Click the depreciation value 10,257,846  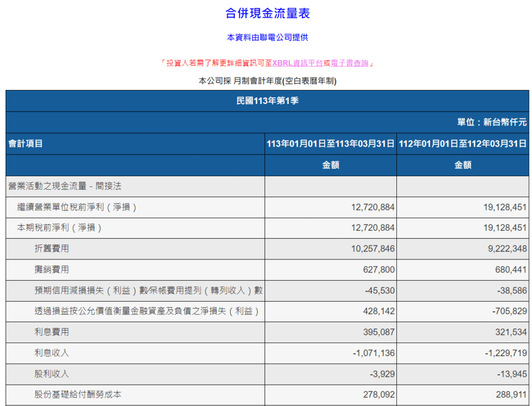(373, 248)
